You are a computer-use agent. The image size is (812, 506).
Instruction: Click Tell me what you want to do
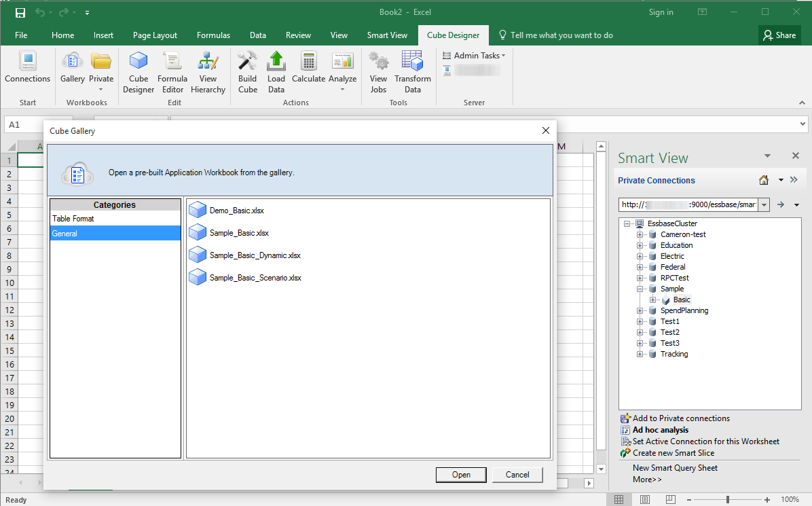click(555, 35)
